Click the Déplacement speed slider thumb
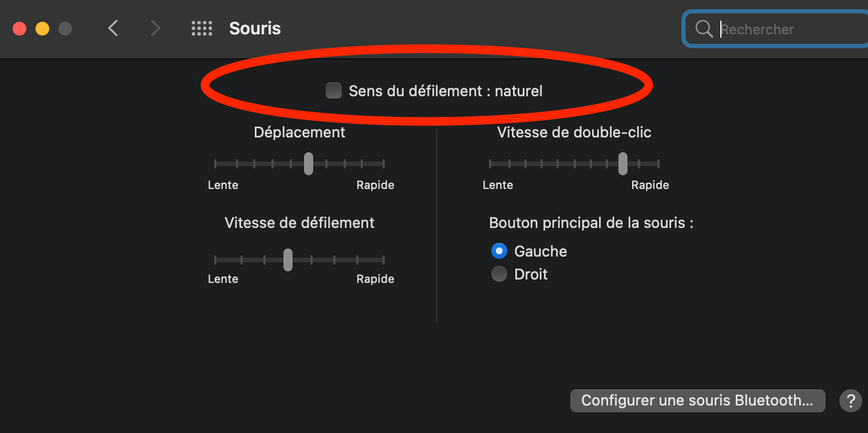Viewport: 868px width, 433px height. coord(309,164)
